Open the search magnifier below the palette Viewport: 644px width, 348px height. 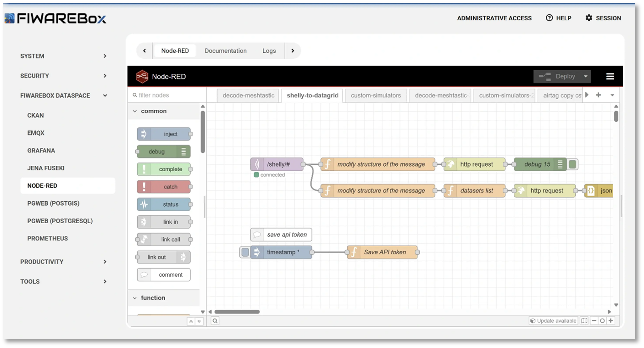[215, 320]
